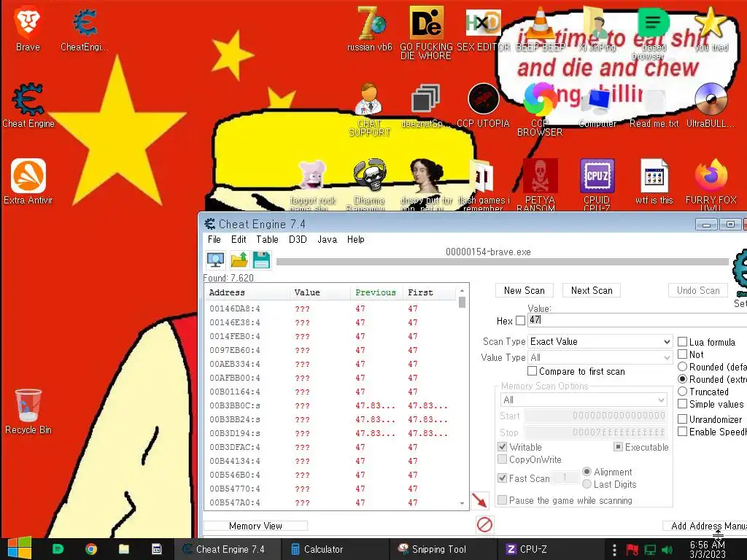
Task: Open the UltraBULL disc icon
Action: point(711,105)
